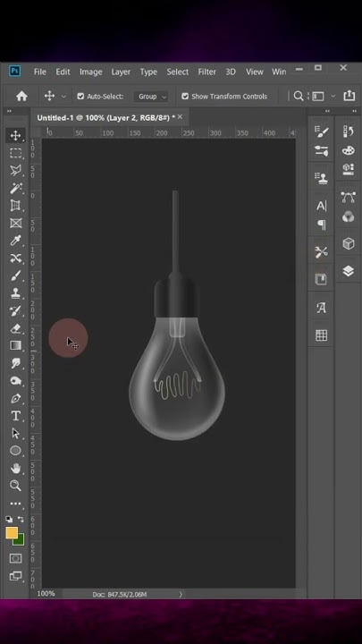Open the Clone Source panel
The height and width of the screenshot is (644, 362).
coord(322,178)
